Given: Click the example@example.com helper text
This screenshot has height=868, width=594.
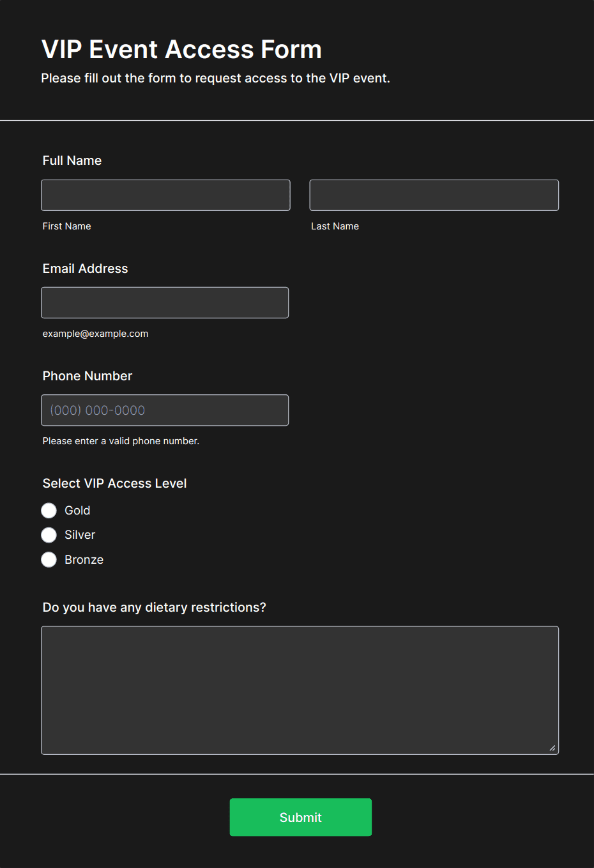Looking at the screenshot, I should coord(95,333).
